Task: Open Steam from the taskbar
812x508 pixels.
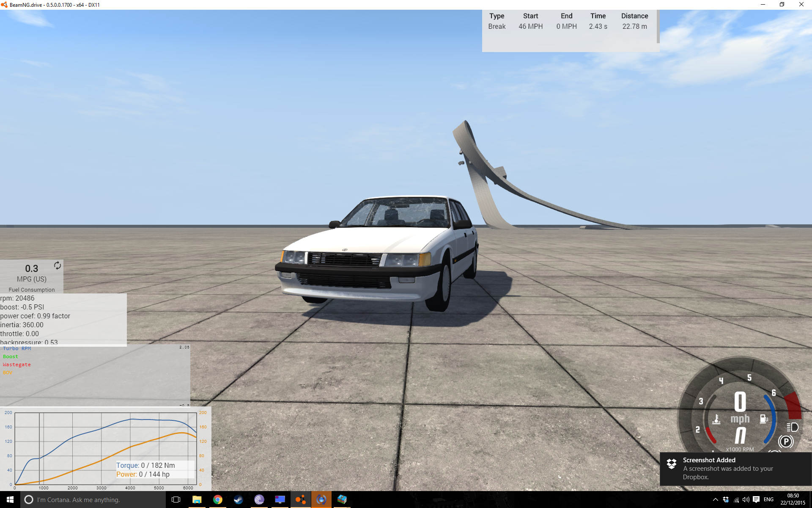Action: point(238,500)
